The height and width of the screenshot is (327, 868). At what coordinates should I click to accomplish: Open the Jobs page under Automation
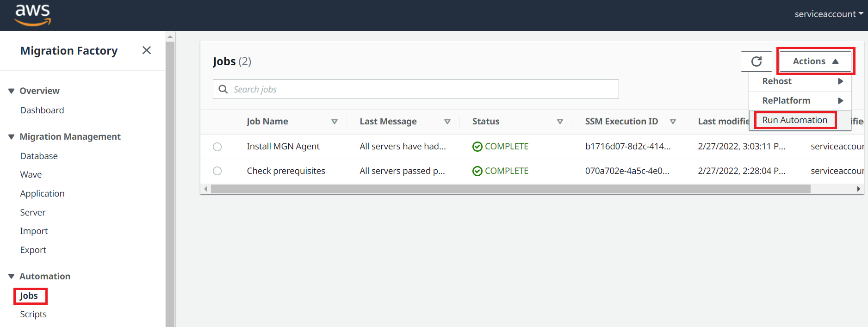29,296
